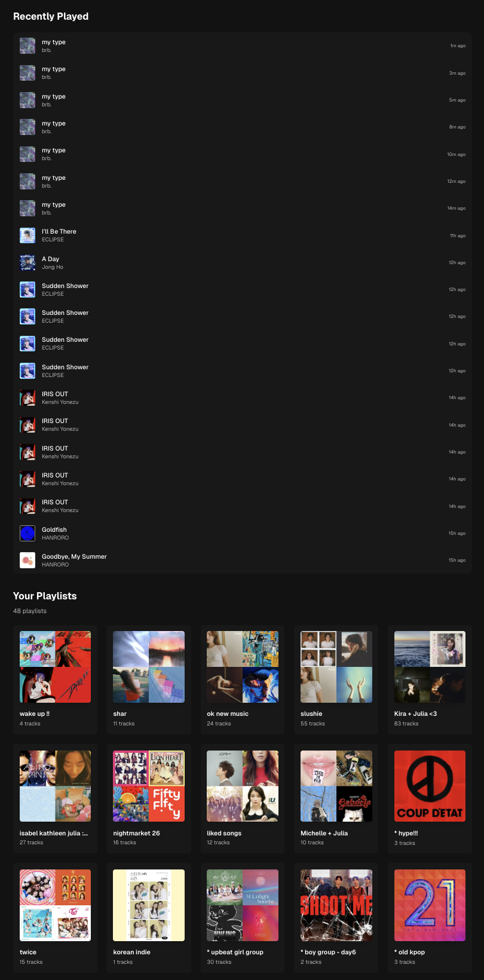Click the '24 tracks' label
484x980 pixels.
[219, 724]
